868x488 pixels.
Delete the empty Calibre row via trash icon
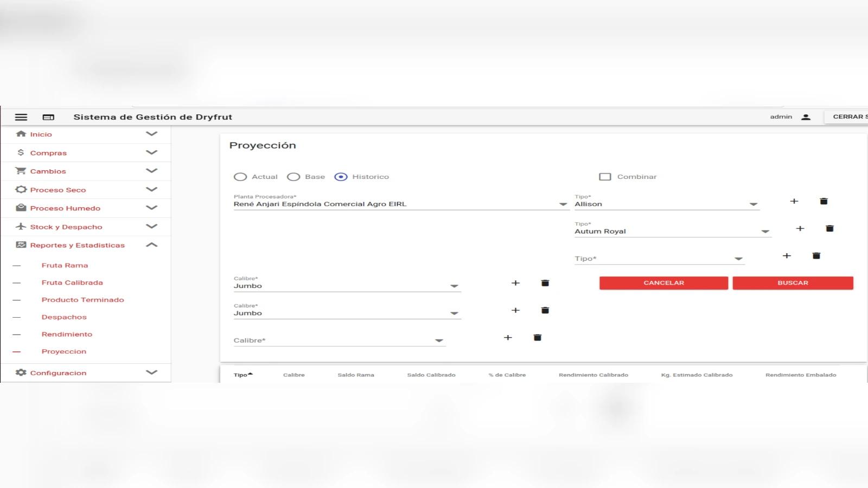[x=537, y=337]
